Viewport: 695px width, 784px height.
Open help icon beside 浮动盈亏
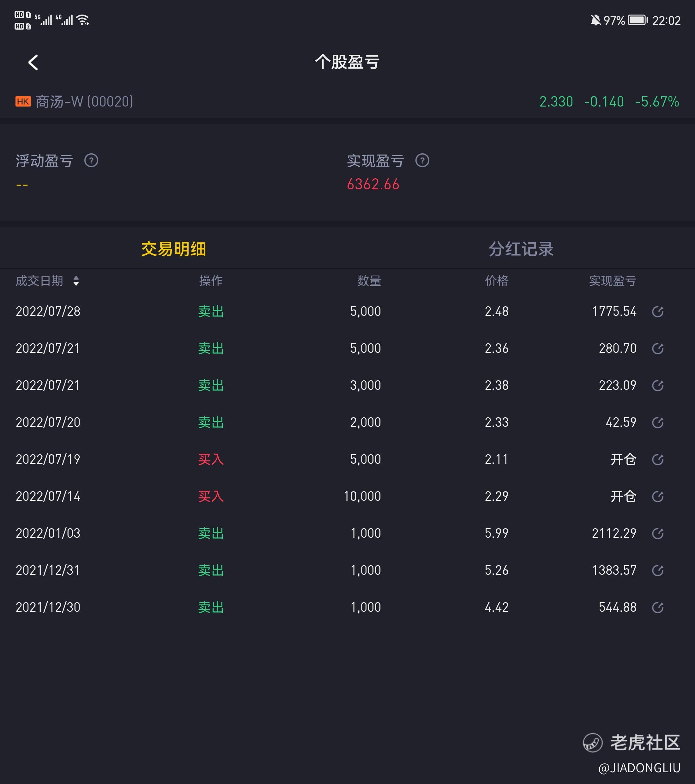[x=91, y=160]
